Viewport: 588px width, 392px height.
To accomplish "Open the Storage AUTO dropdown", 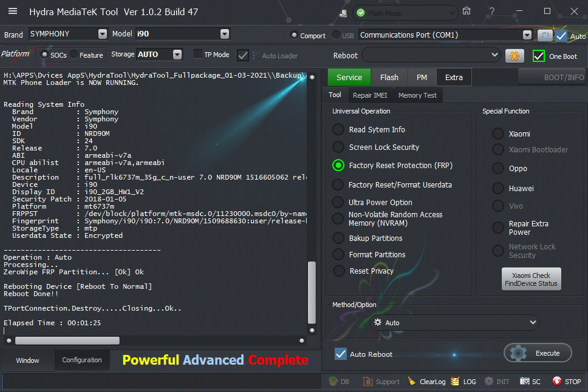I will coord(177,55).
